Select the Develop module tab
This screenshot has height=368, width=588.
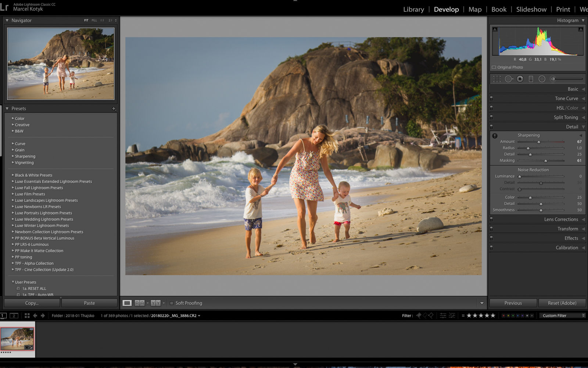coord(446,10)
